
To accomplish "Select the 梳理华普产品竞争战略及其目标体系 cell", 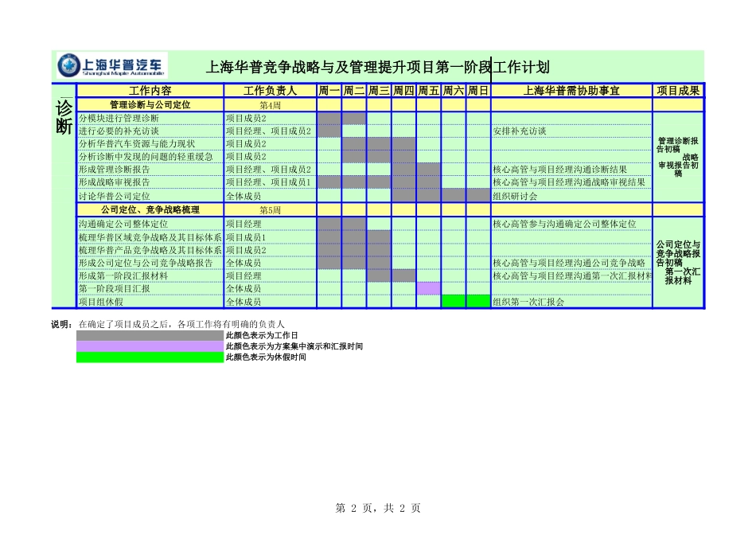I will point(150,250).
